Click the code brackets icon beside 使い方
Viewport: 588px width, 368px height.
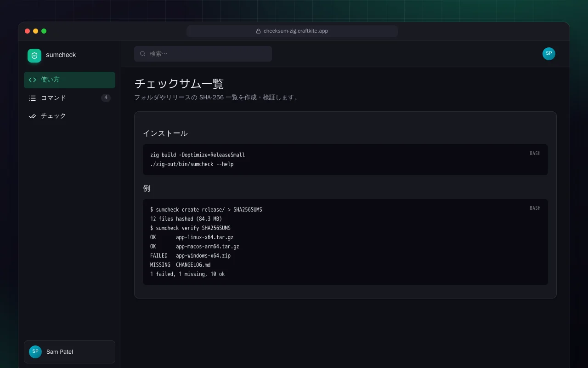tap(32, 80)
